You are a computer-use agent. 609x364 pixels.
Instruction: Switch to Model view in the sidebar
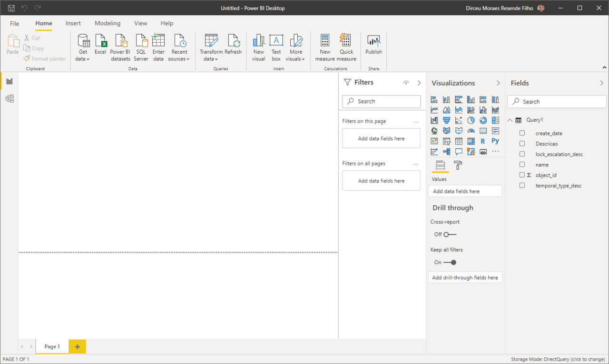coord(9,98)
